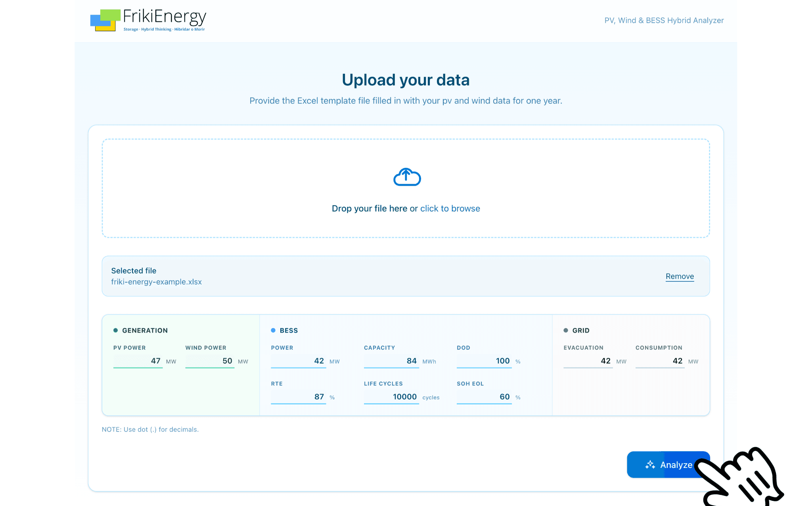This screenshot has height=506, width=812.
Task: Click the FrikiEnergy logo
Action: point(148,20)
